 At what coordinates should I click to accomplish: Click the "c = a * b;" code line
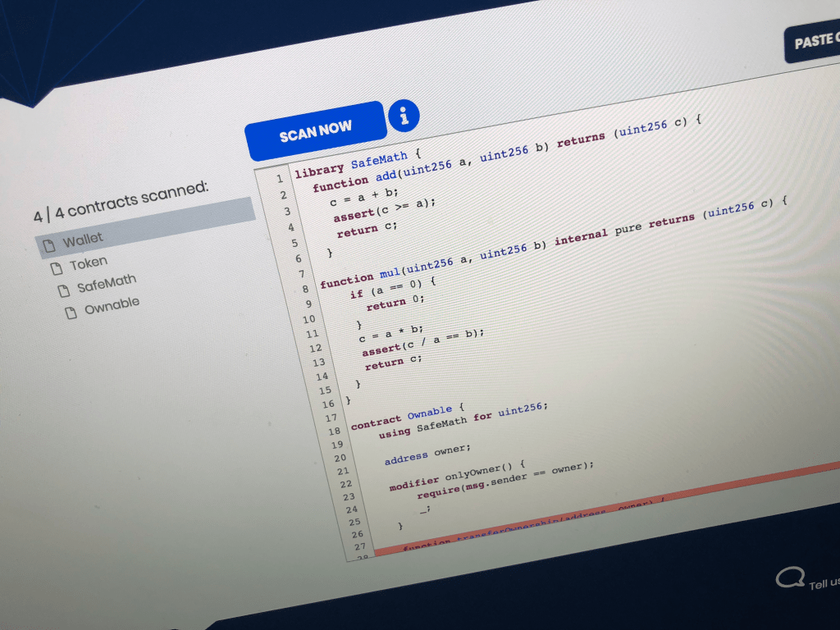[390, 334]
